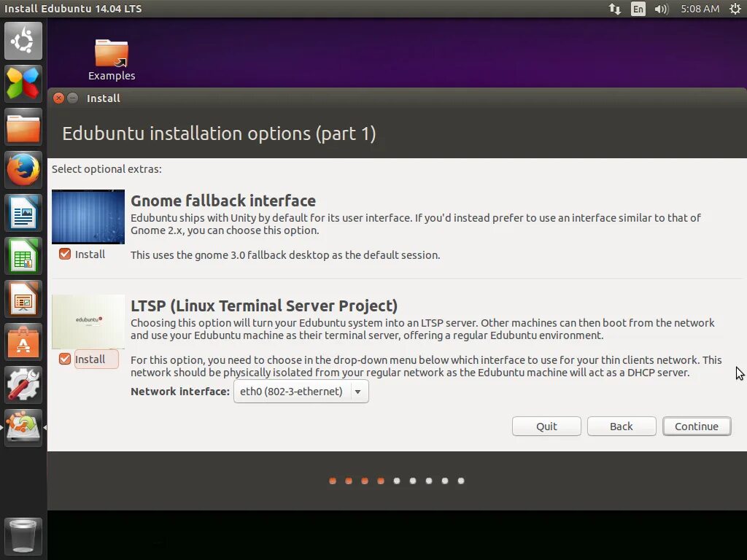The image size is (747, 560).
Task: Click the 'Gnome fallback interface' heading
Action: pyautogui.click(x=223, y=201)
